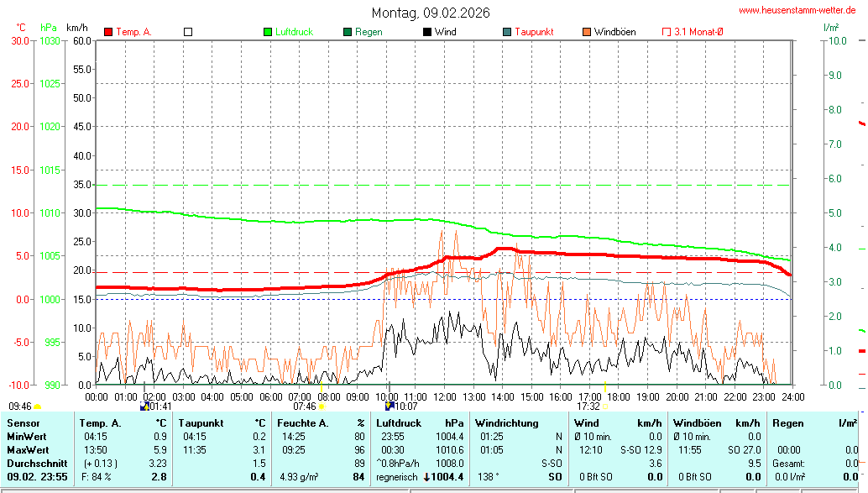Click the dark green Regen legend square
The width and height of the screenshot is (868, 493).
(x=348, y=32)
